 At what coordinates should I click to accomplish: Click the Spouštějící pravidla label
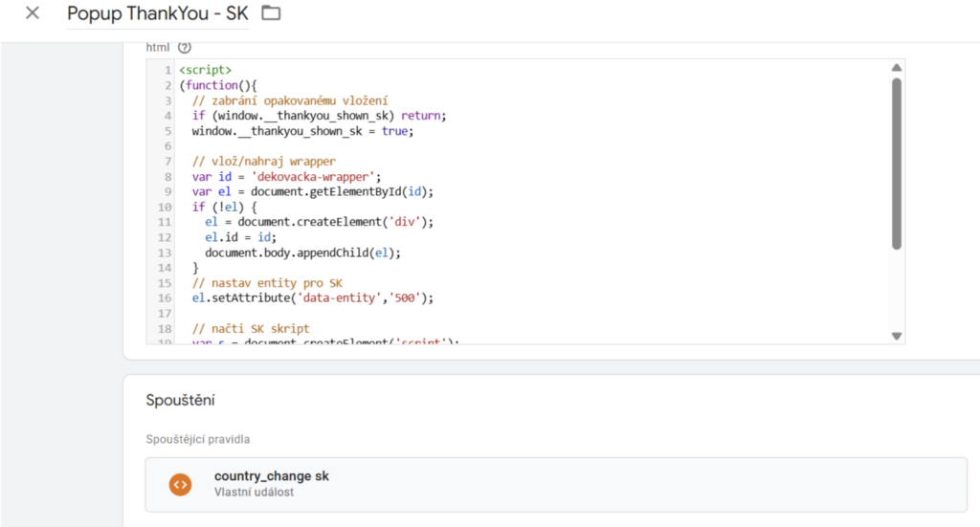tap(197, 439)
